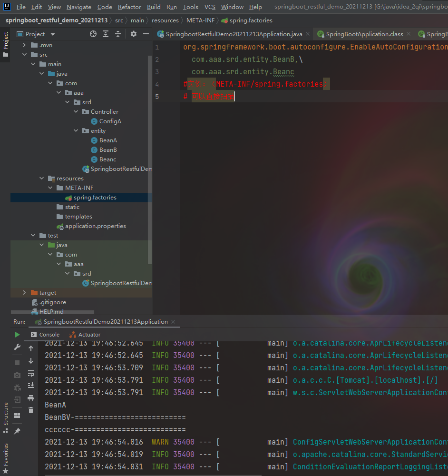Click Project tree vertical scrollbar
The width and height of the screenshot is (448, 476).
click(149, 159)
